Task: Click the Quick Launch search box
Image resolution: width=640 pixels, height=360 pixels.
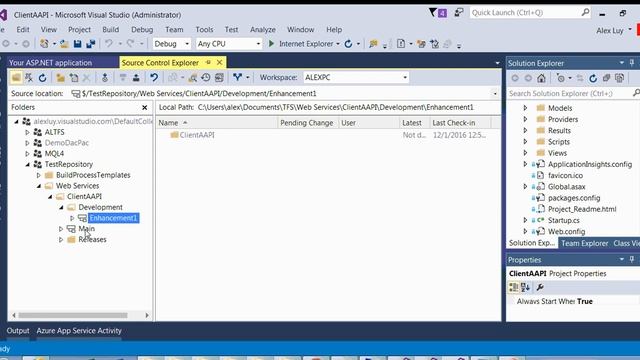Action: 529,13
